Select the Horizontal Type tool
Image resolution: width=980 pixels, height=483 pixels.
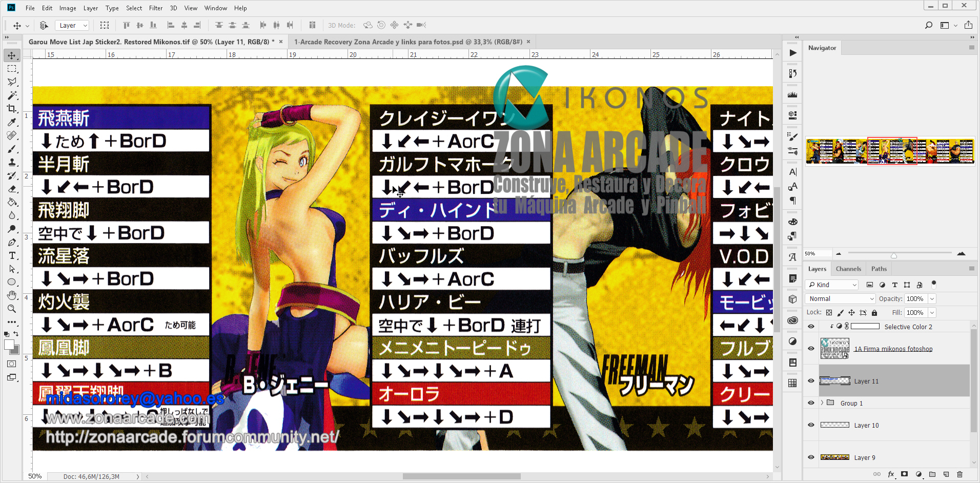(12, 255)
